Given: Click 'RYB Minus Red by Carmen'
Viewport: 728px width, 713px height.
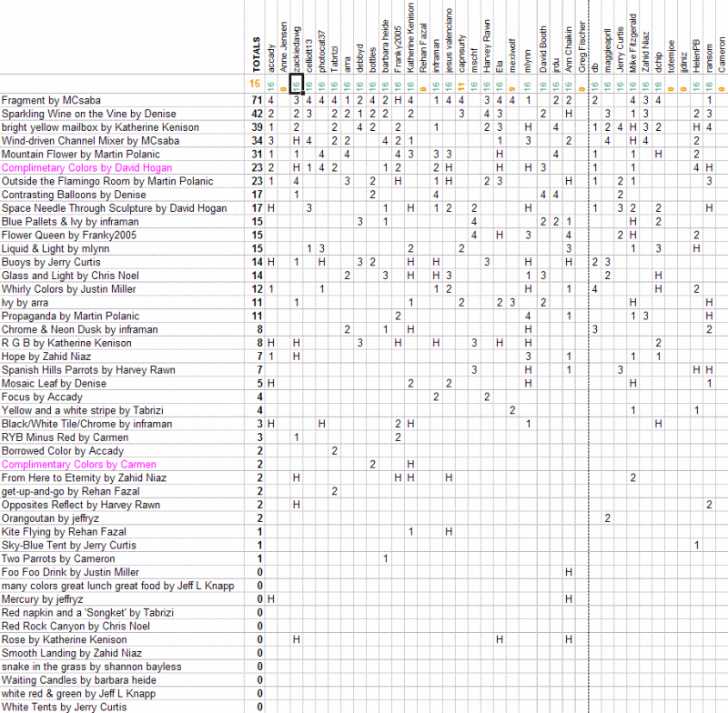Looking at the screenshot, I should tap(65, 437).
